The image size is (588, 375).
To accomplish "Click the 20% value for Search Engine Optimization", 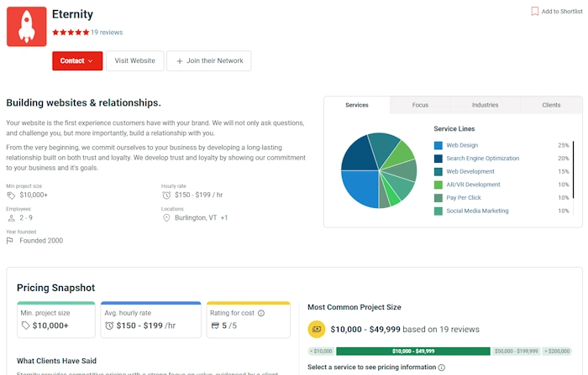I will coord(564,159).
